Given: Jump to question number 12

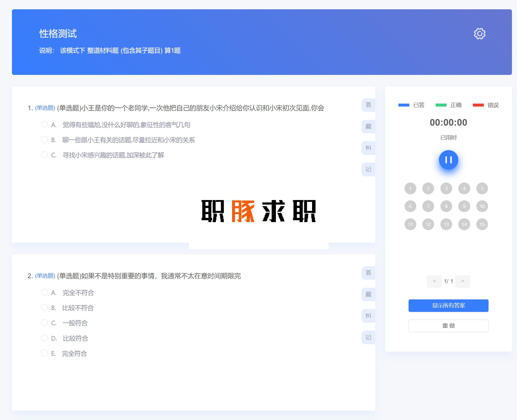Looking at the screenshot, I should coord(428,224).
